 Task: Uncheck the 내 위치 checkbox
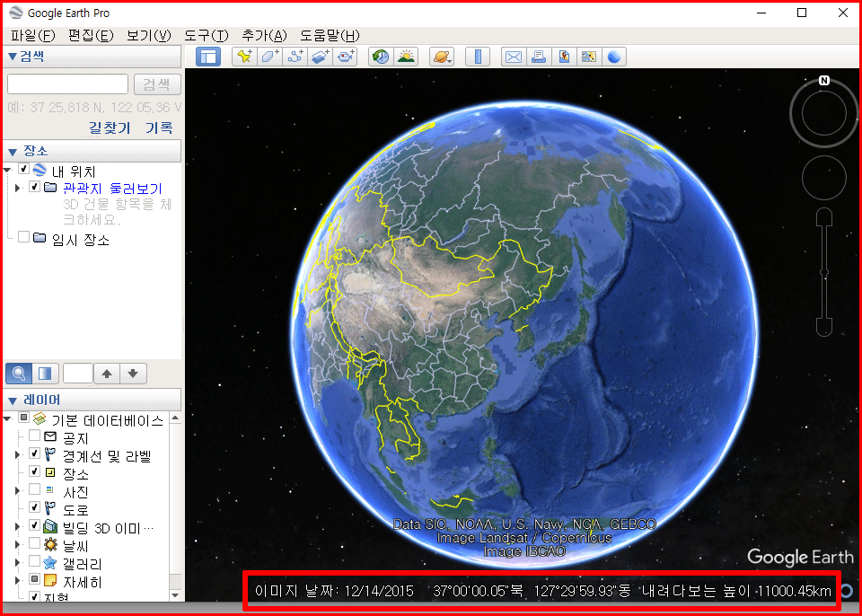(x=23, y=169)
